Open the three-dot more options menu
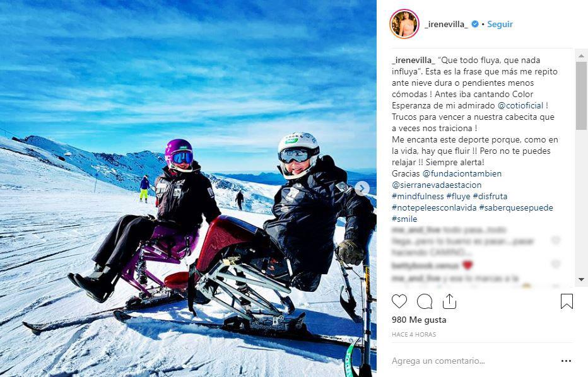The width and height of the screenshot is (588, 377). click(x=566, y=361)
